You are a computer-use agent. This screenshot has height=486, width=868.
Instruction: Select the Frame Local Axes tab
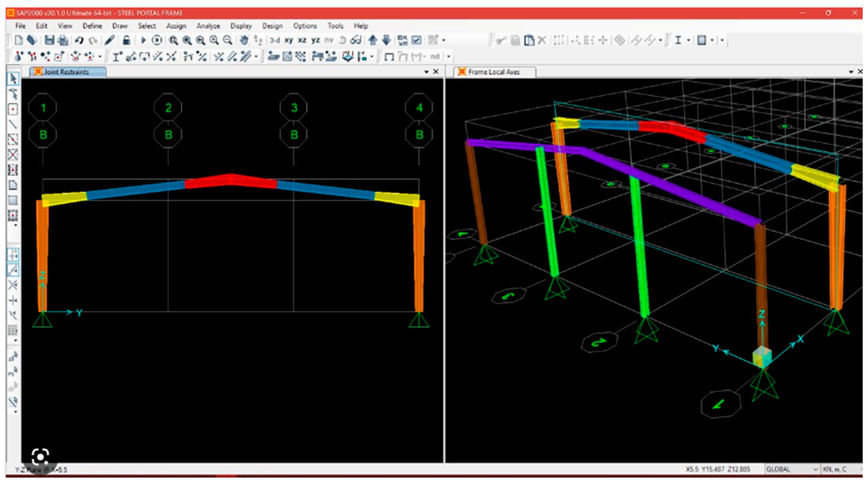pyautogui.click(x=493, y=72)
